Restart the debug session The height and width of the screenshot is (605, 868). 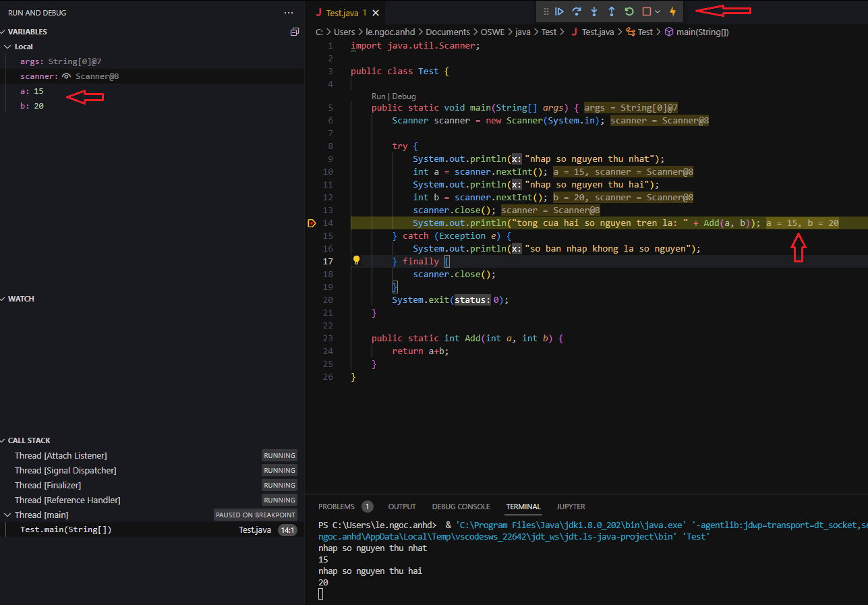pos(629,11)
